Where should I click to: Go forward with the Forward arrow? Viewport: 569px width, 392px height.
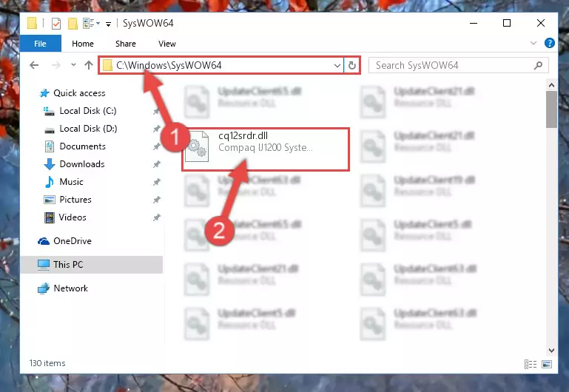(56, 65)
